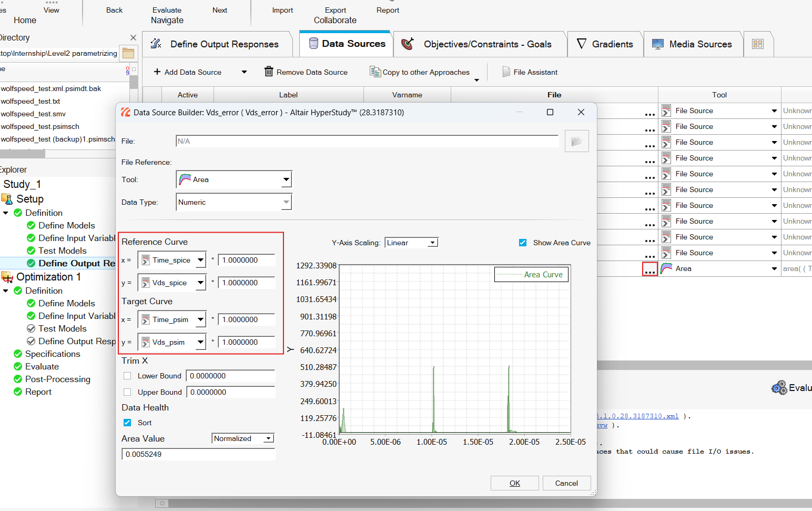Open the Tool dropdown showing Area
Viewport: 812px width, 511px height.
(234, 179)
